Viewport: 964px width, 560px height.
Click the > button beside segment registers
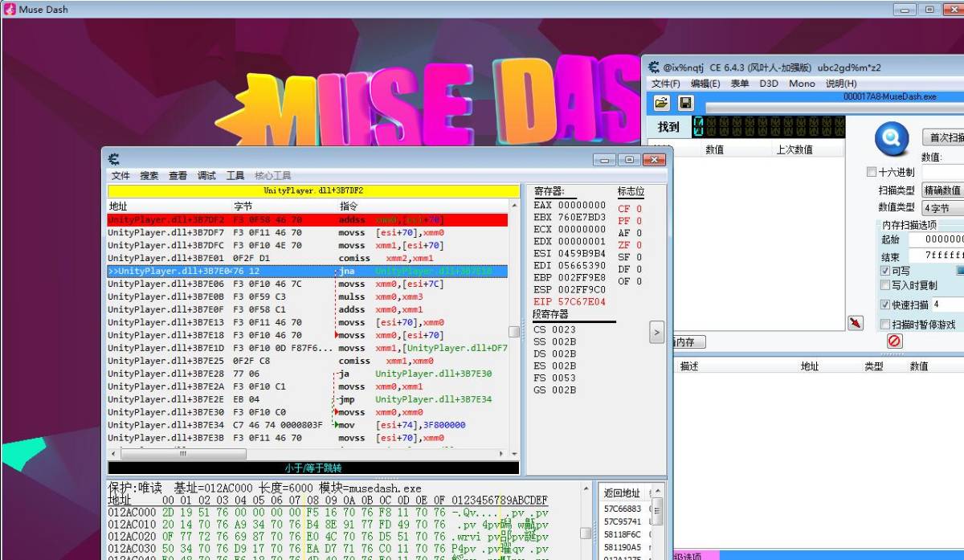pyautogui.click(x=656, y=331)
